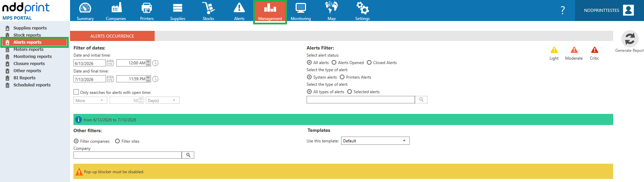
Task: Open the Monitoring tab in navigation
Action: point(301,11)
